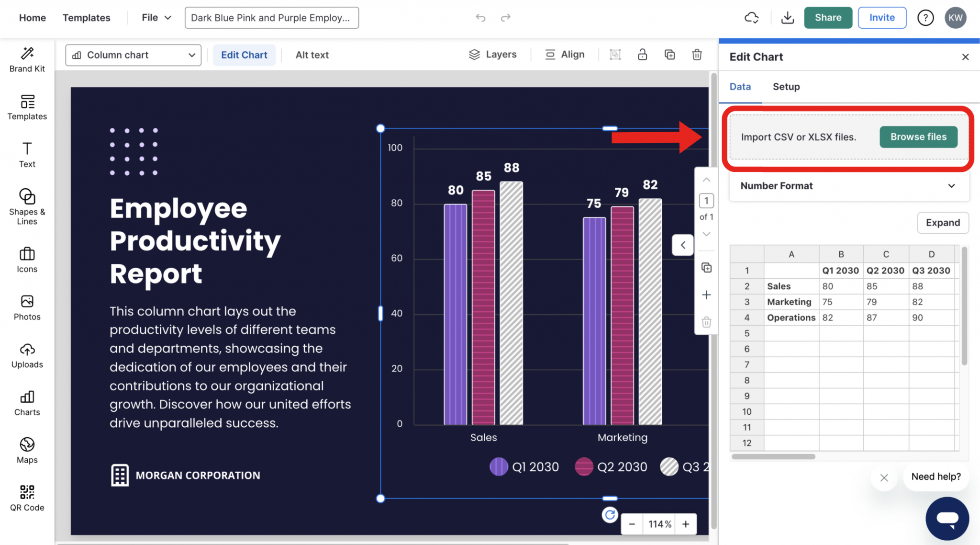Screen dimensions: 980x545
Task: Duplicate the chart using copy icon
Action: pos(669,55)
